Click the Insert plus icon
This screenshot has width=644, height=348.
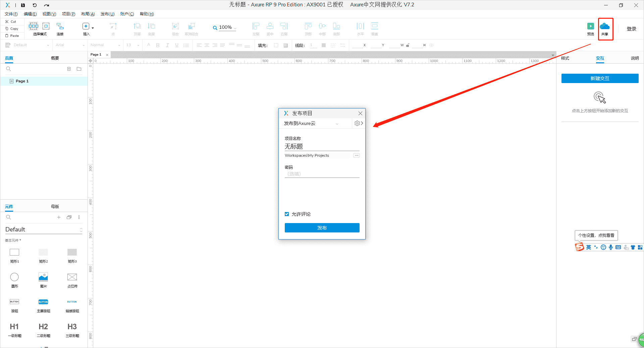point(86,26)
